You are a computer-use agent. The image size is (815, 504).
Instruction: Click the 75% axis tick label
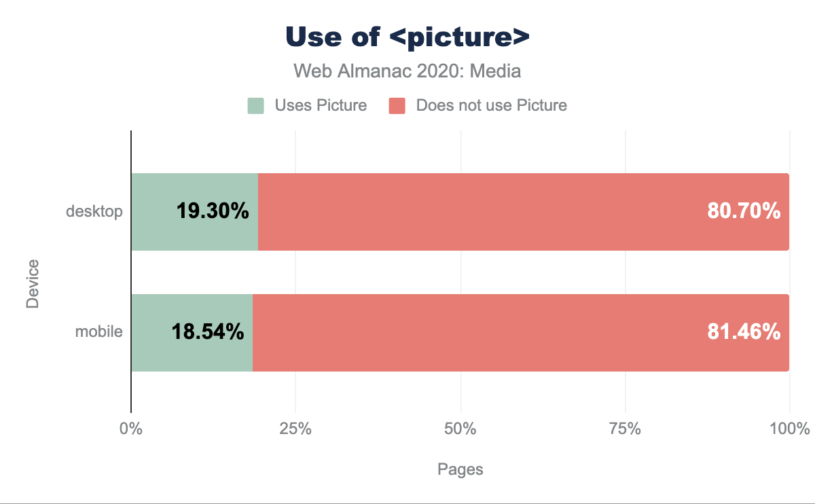coord(626,429)
